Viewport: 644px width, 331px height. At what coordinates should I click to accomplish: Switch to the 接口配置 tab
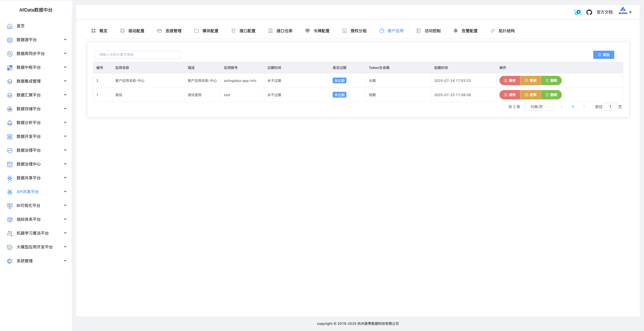[243, 31]
